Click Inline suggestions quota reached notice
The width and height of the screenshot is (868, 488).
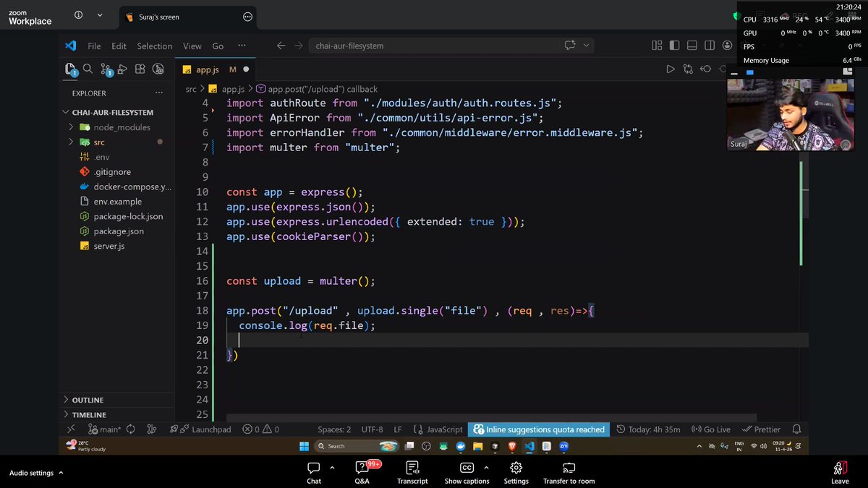pos(539,429)
